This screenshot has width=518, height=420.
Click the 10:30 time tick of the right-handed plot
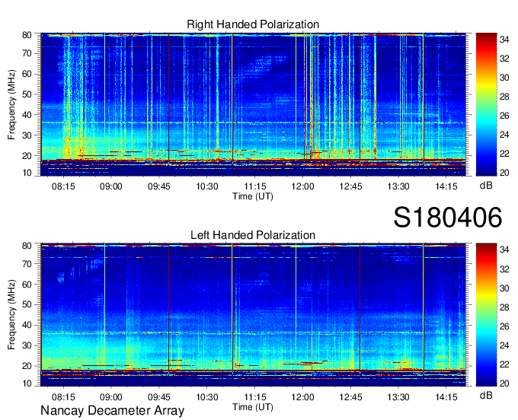pyautogui.click(x=207, y=186)
